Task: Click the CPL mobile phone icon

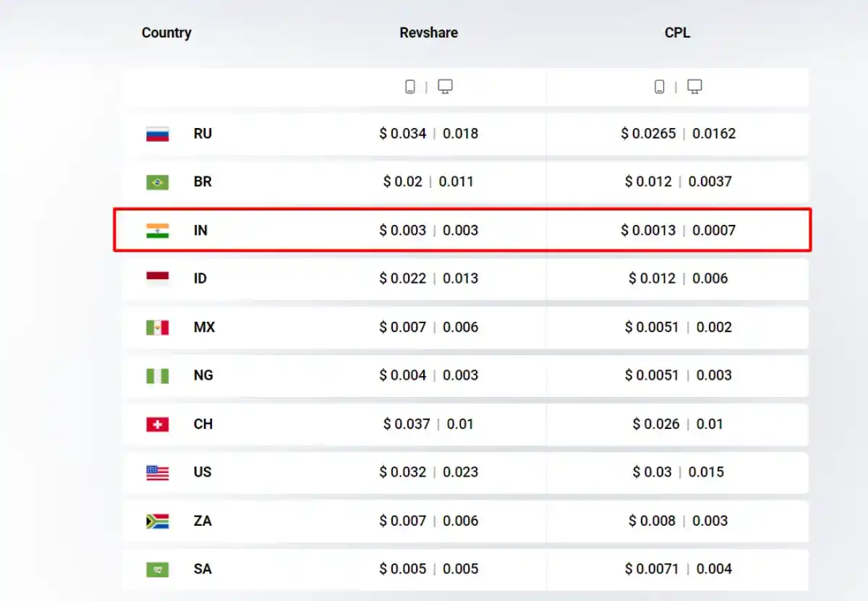Action: coord(659,87)
